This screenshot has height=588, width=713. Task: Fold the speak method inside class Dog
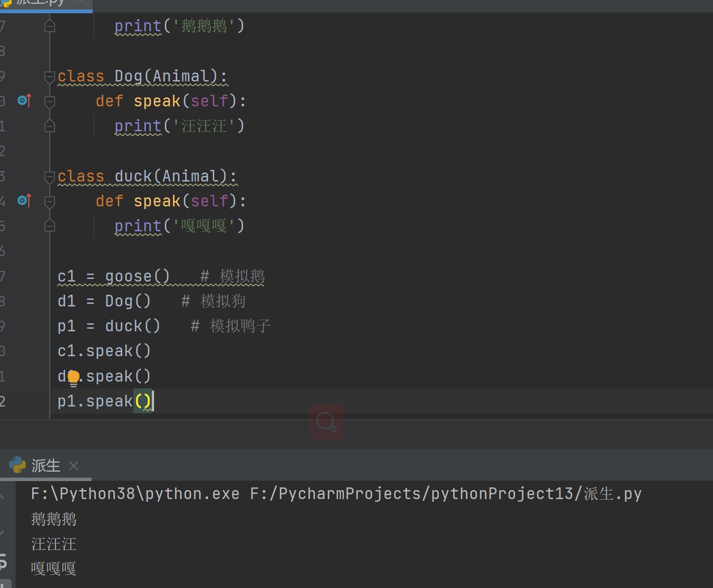[50, 101]
